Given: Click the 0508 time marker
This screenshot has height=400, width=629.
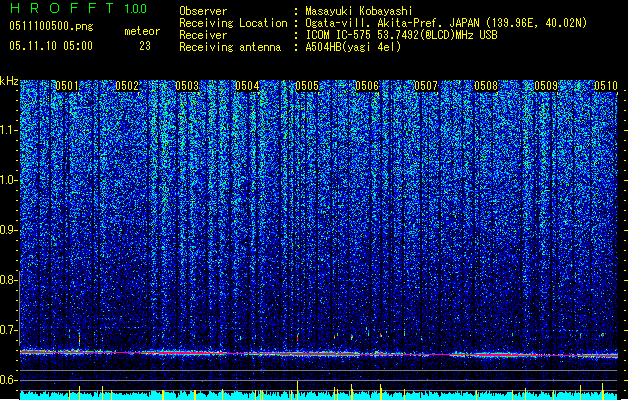Looking at the screenshot, I should (x=486, y=86).
